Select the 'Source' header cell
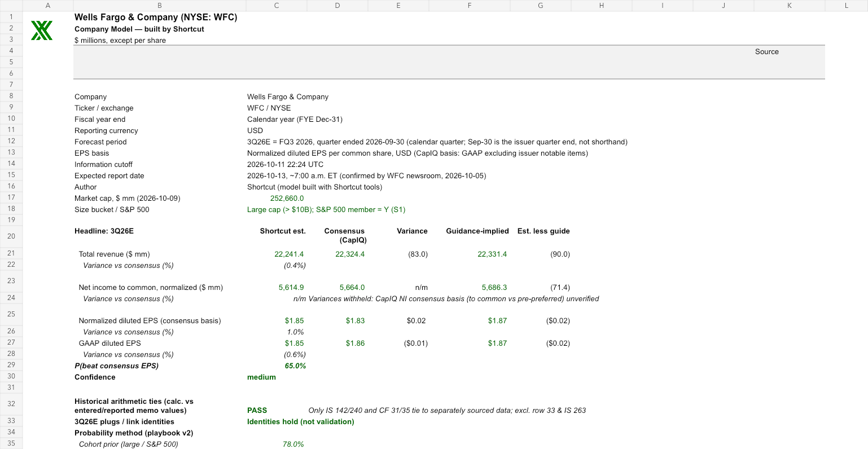This screenshot has width=868, height=449. (x=767, y=51)
